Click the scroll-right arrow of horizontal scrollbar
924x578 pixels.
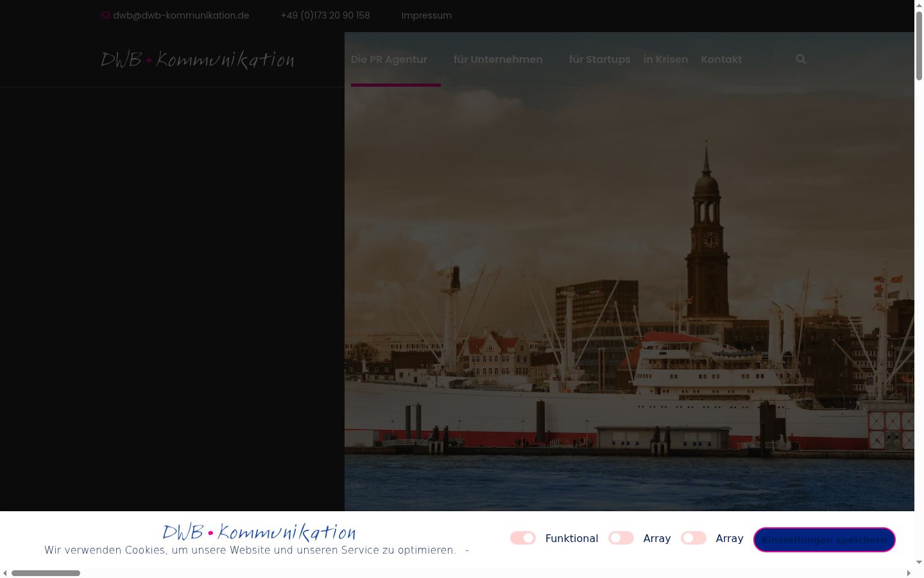(909, 573)
